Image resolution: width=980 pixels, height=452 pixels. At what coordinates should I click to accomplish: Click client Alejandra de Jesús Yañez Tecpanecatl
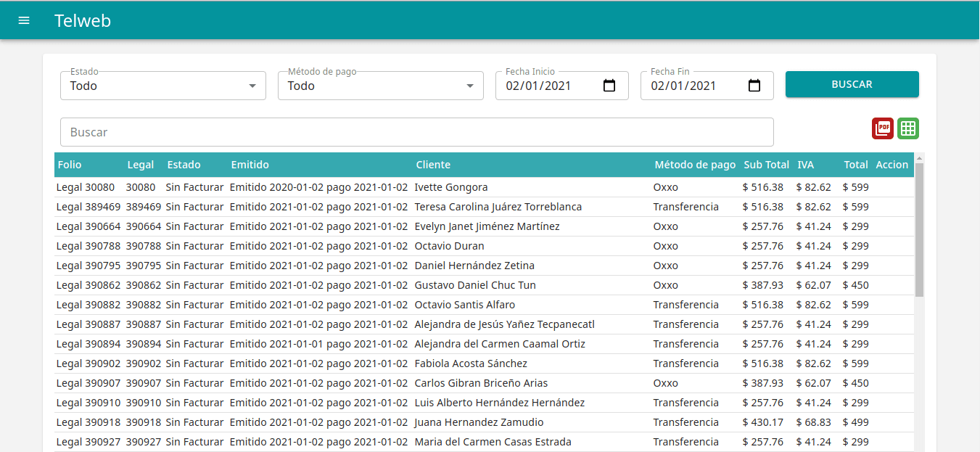[x=504, y=324]
